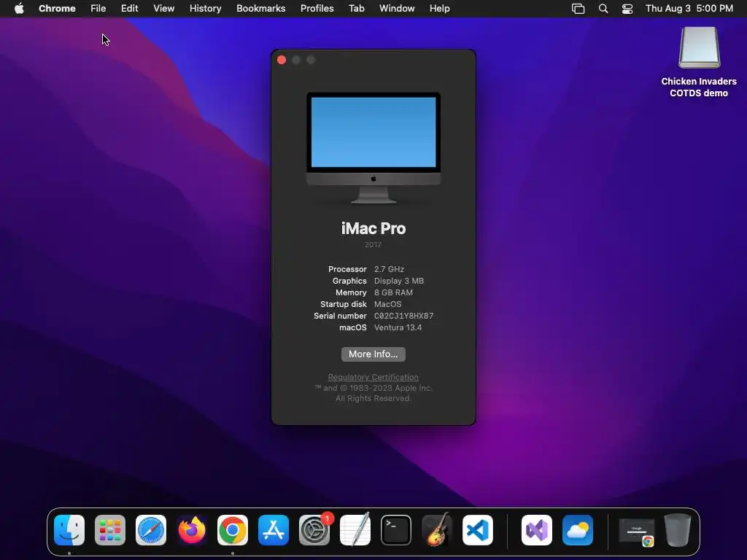
Task: Click the iMac Pro computer image
Action: pos(373,148)
